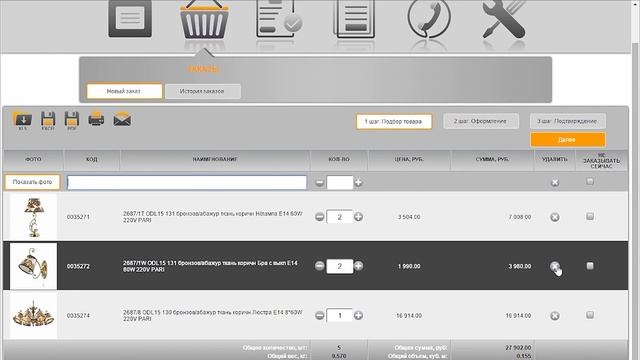The width and height of the screenshot is (640, 360).
Task: Click quantity field for item 0035272
Action: tap(340, 266)
